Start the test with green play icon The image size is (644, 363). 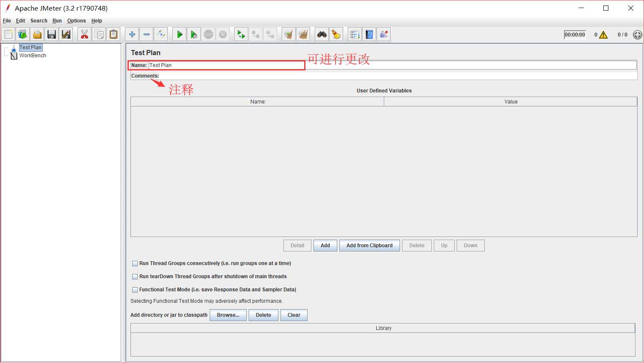tap(180, 34)
